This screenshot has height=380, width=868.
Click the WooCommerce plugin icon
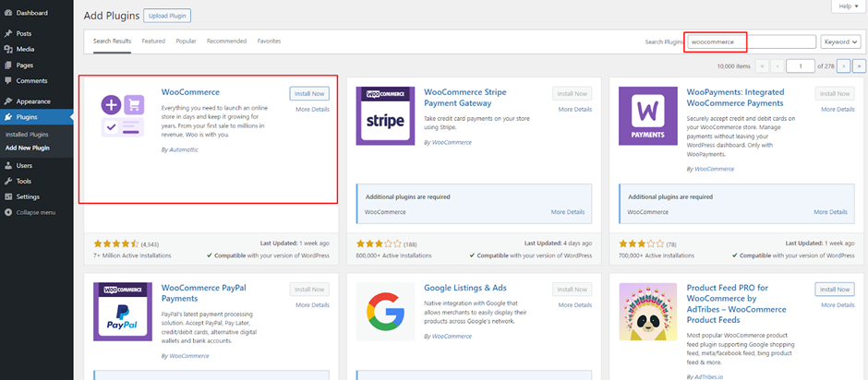[122, 115]
